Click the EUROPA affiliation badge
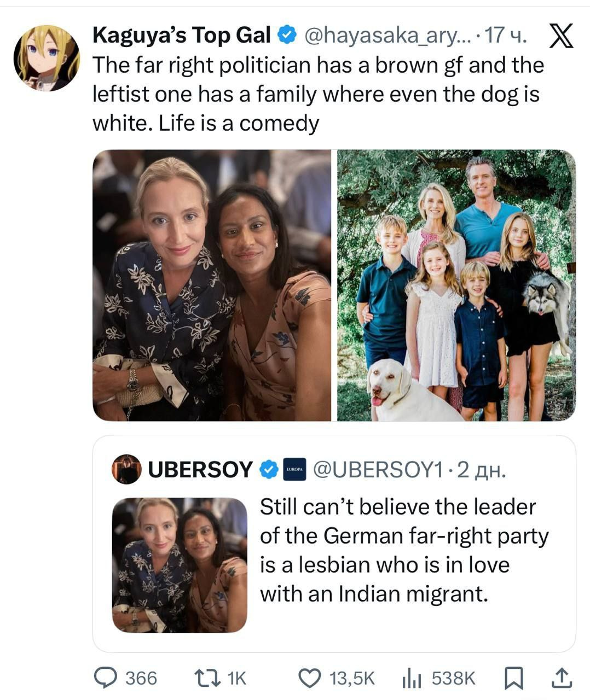This screenshot has height=700, width=590. point(294,470)
